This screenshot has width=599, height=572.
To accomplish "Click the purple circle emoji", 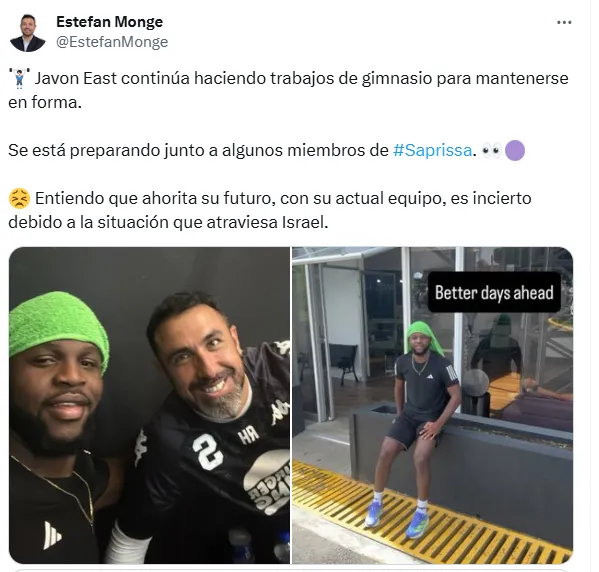I will [x=515, y=151].
